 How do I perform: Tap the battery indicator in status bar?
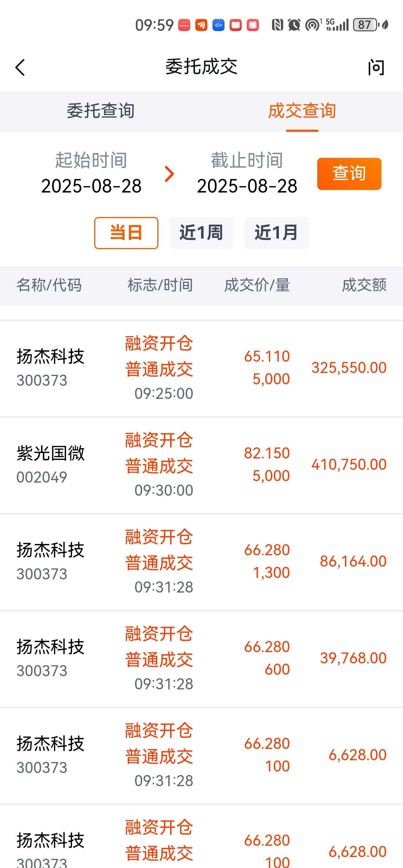pos(365,25)
